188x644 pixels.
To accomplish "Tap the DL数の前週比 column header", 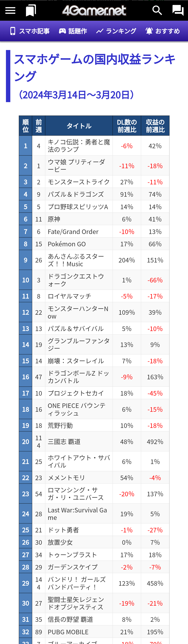I will click(x=127, y=126).
